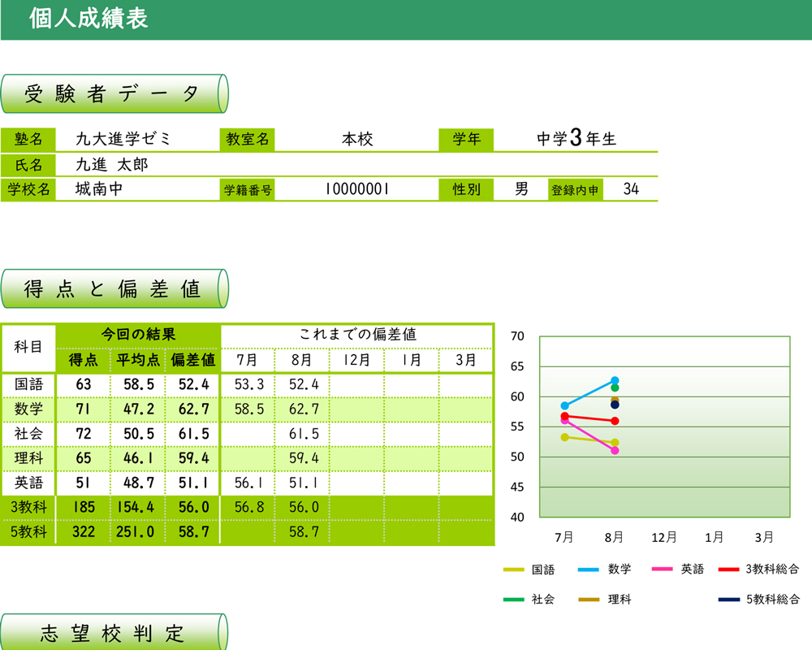Click the 12月 column header in table

[x=356, y=360]
